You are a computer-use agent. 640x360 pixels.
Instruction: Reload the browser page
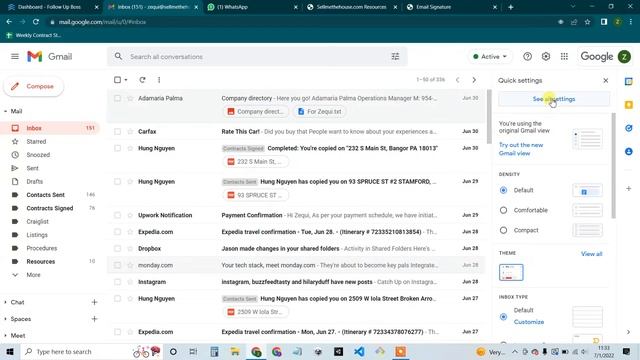pyautogui.click(x=36, y=22)
